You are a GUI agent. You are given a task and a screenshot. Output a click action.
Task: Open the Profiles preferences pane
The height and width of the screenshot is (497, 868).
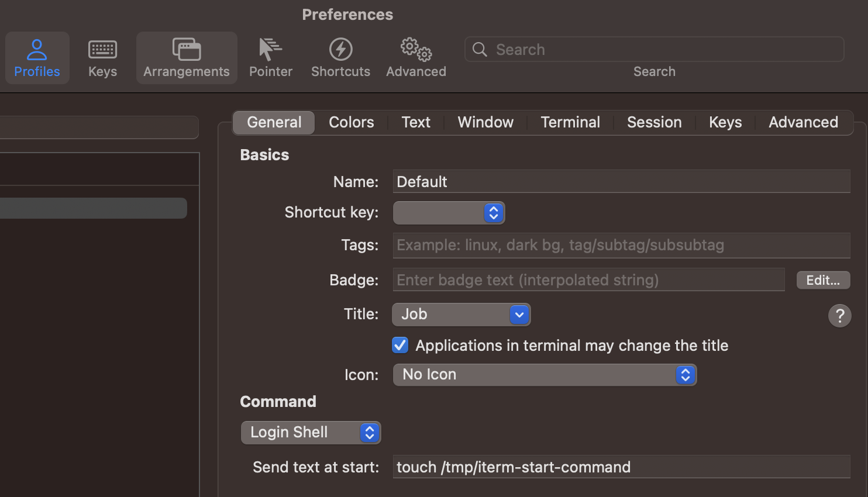[37, 58]
